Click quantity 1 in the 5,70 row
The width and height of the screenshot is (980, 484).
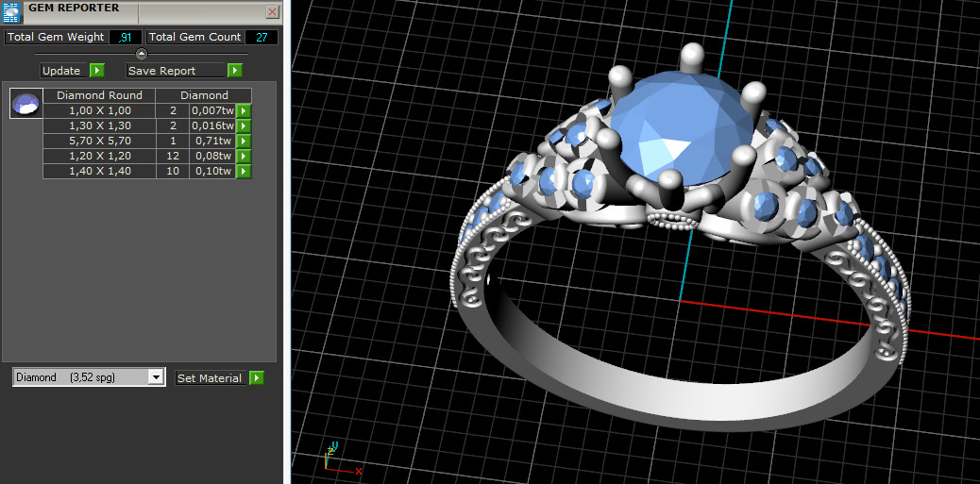pos(173,142)
